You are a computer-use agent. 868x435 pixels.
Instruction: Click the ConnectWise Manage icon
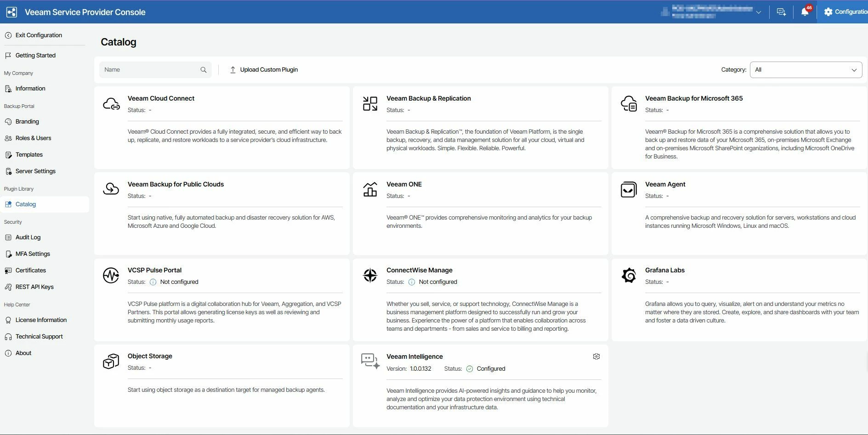coord(370,275)
